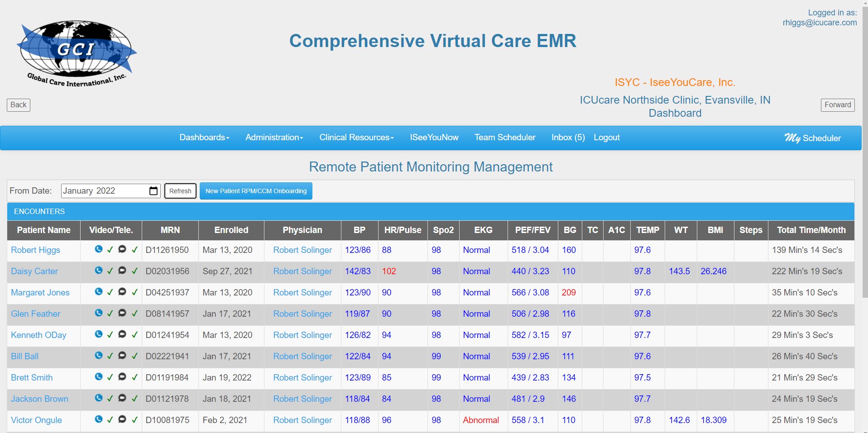Video chat icon for Kenneth ODay
The width and height of the screenshot is (868, 433).
coord(122,334)
